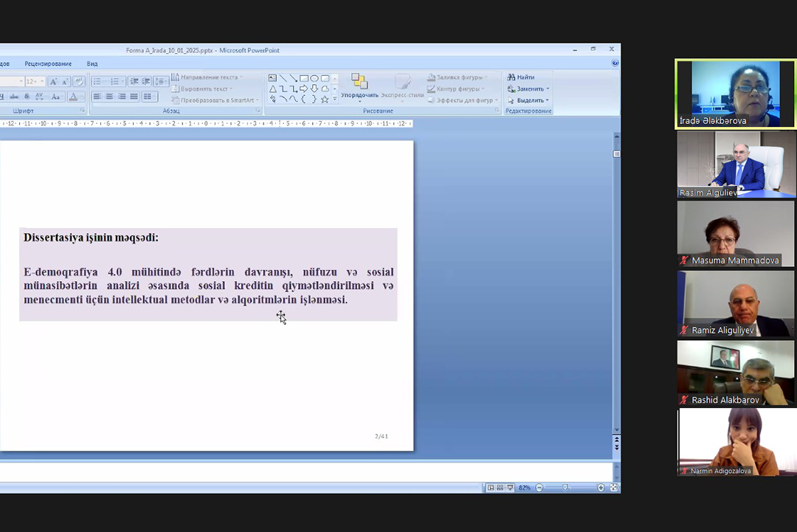
Task: Switch to Slide Sorter view
Action: 500,488
